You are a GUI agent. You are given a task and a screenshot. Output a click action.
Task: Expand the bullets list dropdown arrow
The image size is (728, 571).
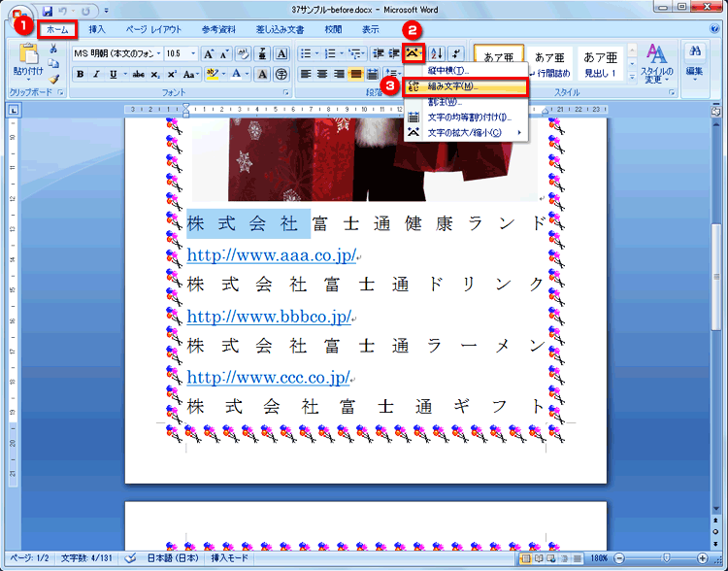[x=317, y=53]
